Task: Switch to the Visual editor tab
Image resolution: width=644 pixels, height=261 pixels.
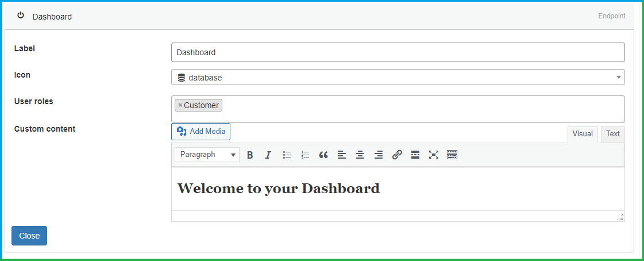Action: pyautogui.click(x=583, y=134)
